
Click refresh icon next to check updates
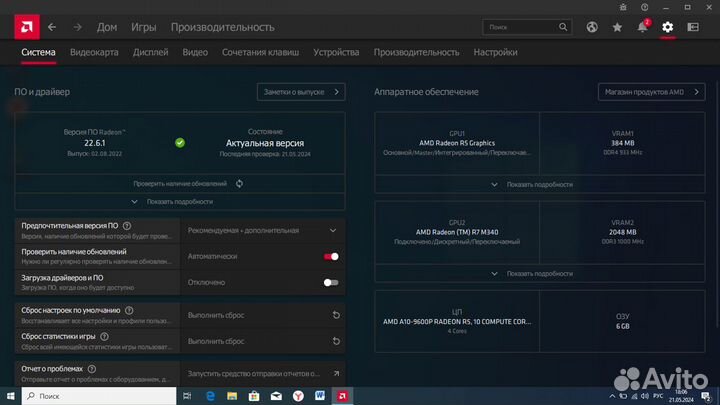coord(240,184)
